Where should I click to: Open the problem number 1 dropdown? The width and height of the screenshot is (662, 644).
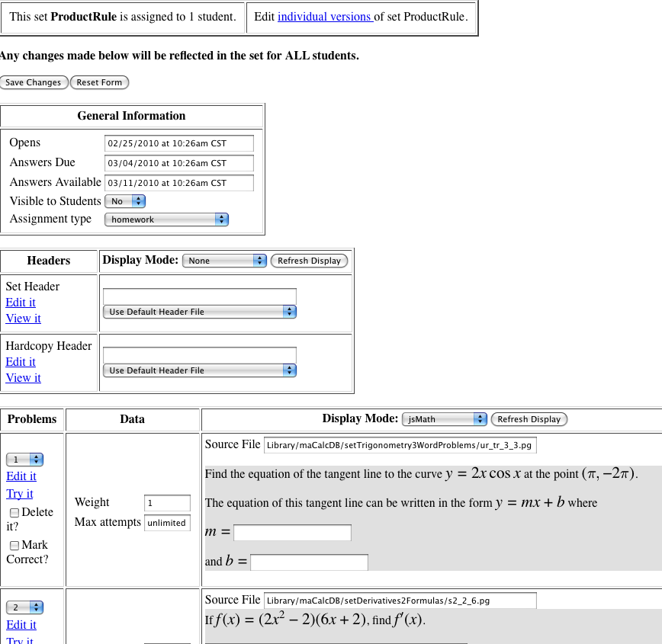[x=25, y=460]
